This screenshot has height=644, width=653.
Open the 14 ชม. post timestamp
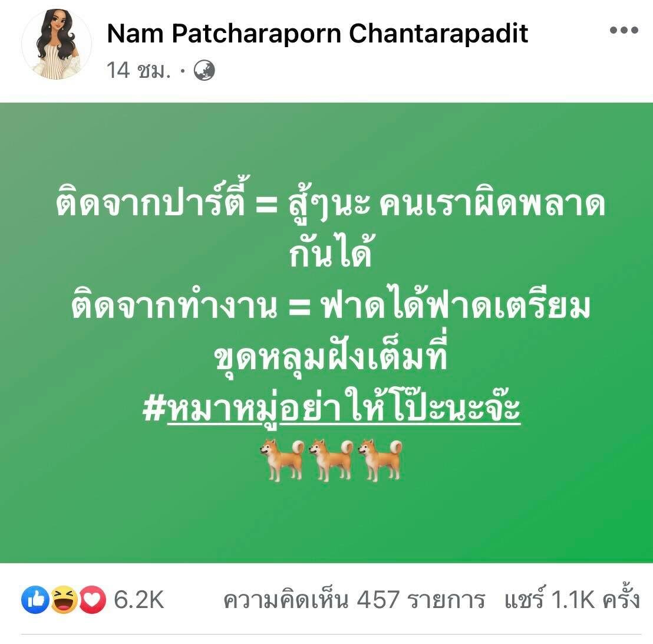tap(138, 70)
